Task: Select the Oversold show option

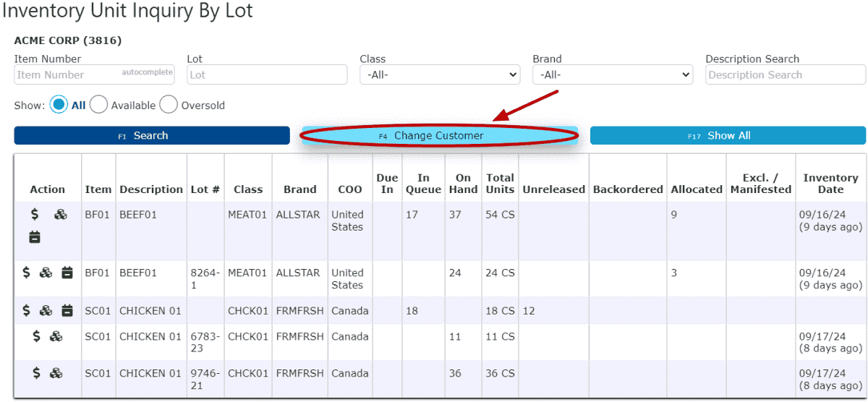Action: [x=169, y=105]
